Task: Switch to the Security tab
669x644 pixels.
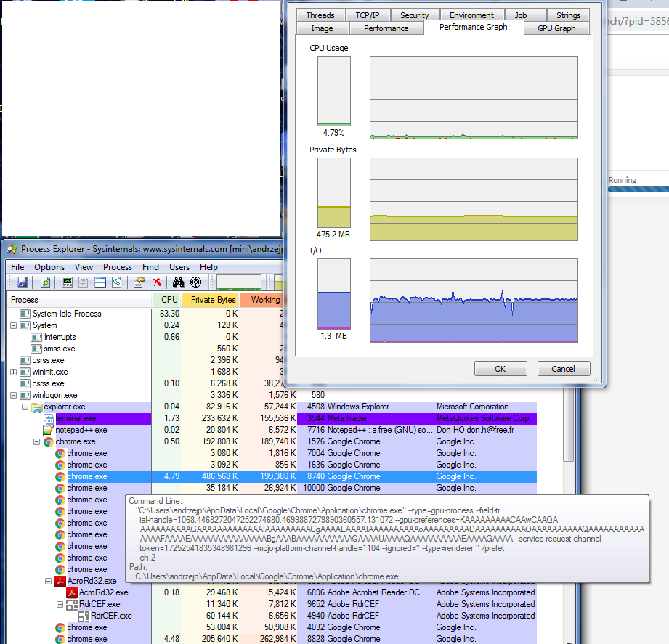Action: (414, 15)
